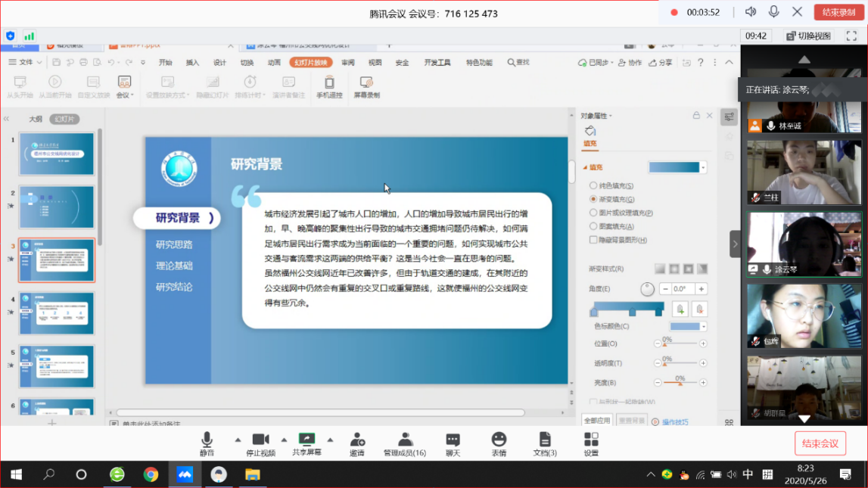Click the fill bucket icon in properties panel
868x488 pixels.
[590, 131]
